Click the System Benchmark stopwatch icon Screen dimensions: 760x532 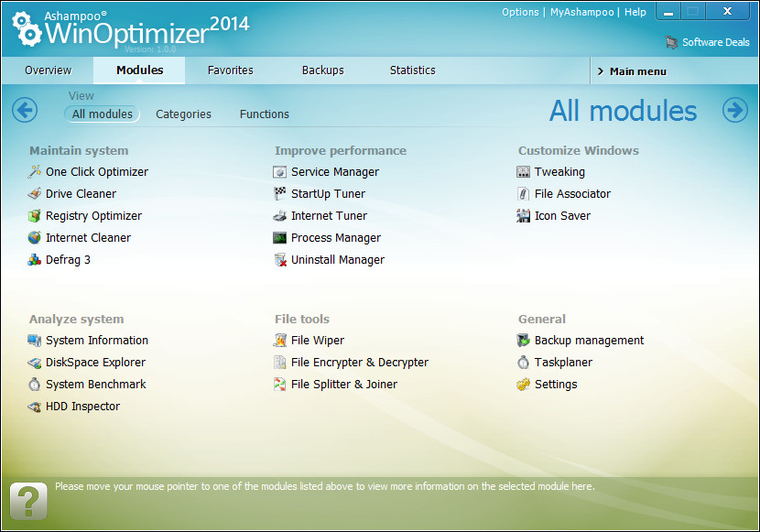tap(36, 385)
